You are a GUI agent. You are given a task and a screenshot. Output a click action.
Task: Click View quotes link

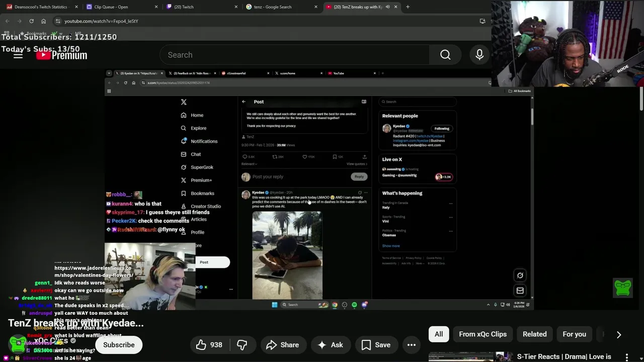click(357, 164)
